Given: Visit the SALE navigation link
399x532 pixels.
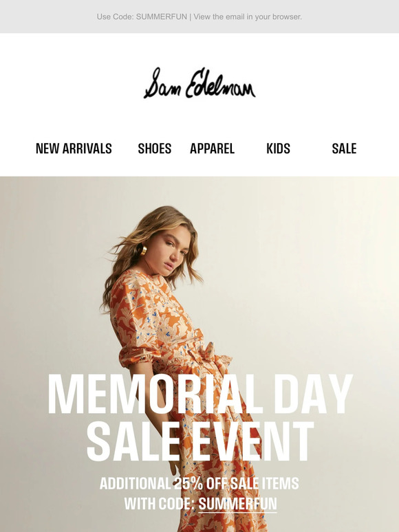Looking at the screenshot, I should pyautogui.click(x=344, y=148).
